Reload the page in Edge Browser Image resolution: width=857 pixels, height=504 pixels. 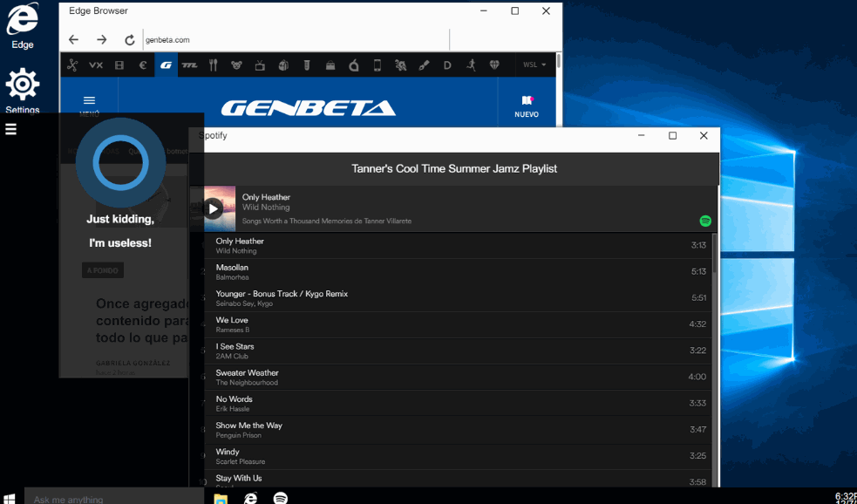pyautogui.click(x=130, y=40)
